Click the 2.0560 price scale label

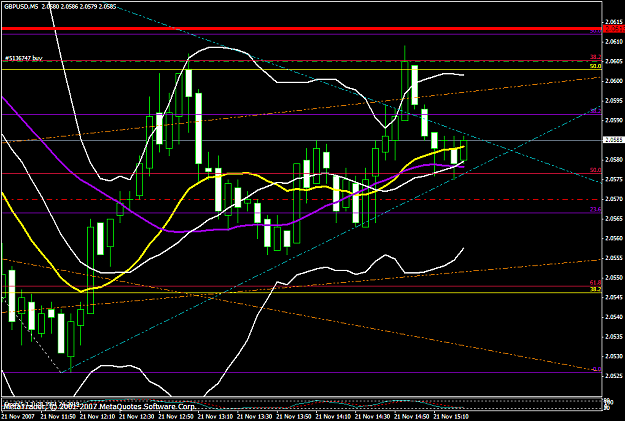613,238
